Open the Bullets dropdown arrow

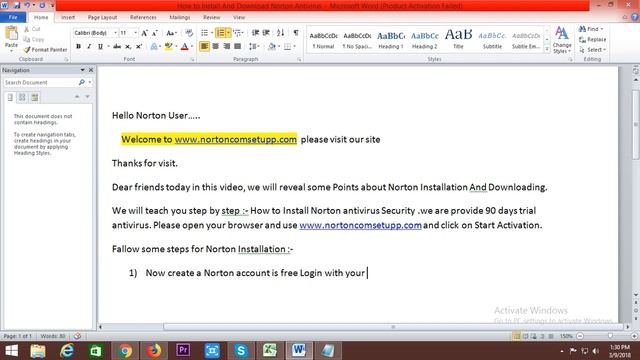pyautogui.click(x=212, y=33)
